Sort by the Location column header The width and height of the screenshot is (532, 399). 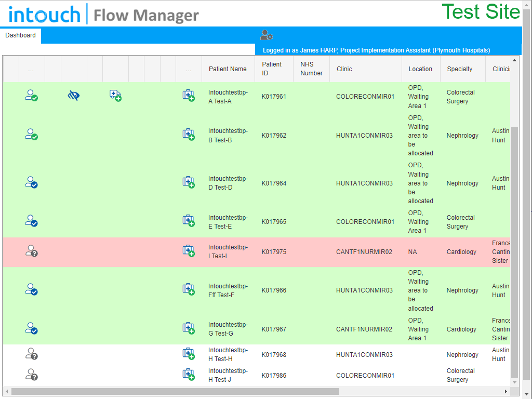click(420, 69)
